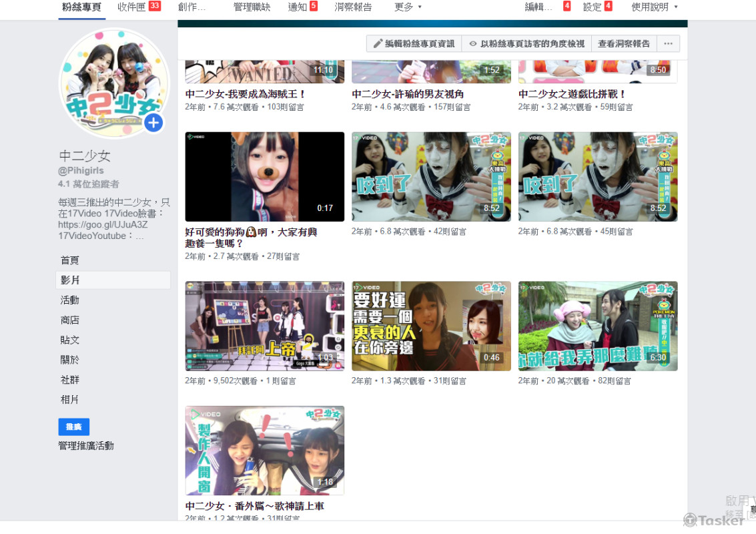Open the video 中二少女-我要成為海賊王！
Viewport: 756px width, 534px height.
[246, 95]
